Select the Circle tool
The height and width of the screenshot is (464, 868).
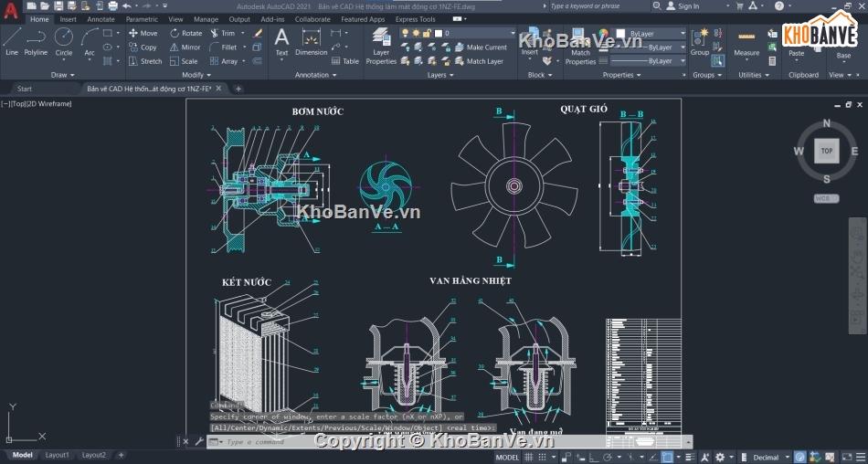[64, 42]
